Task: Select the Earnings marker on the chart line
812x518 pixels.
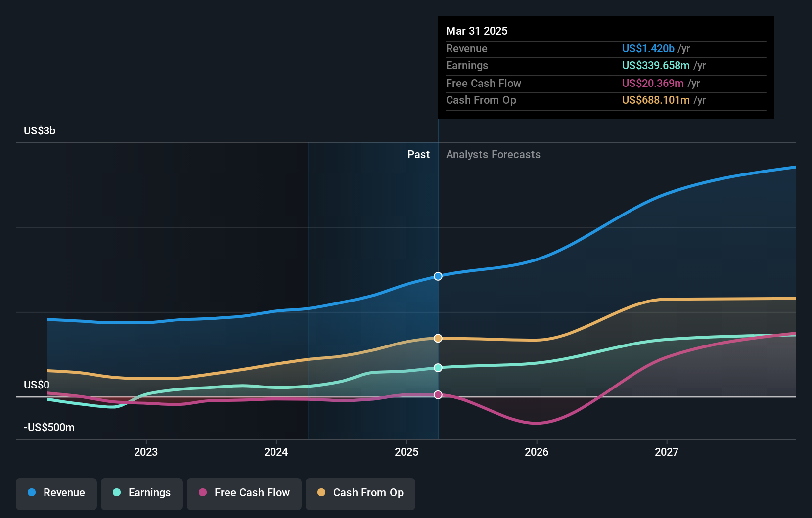Action: 438,367
